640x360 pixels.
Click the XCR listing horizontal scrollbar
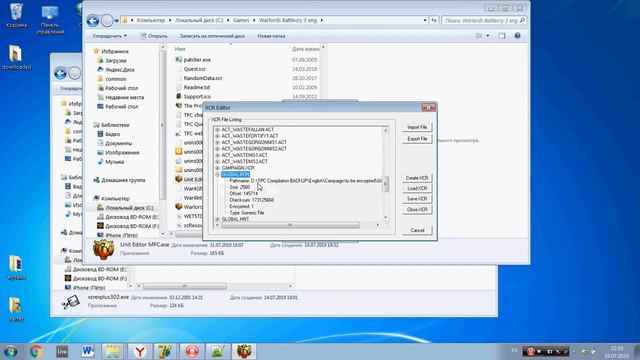290,225
